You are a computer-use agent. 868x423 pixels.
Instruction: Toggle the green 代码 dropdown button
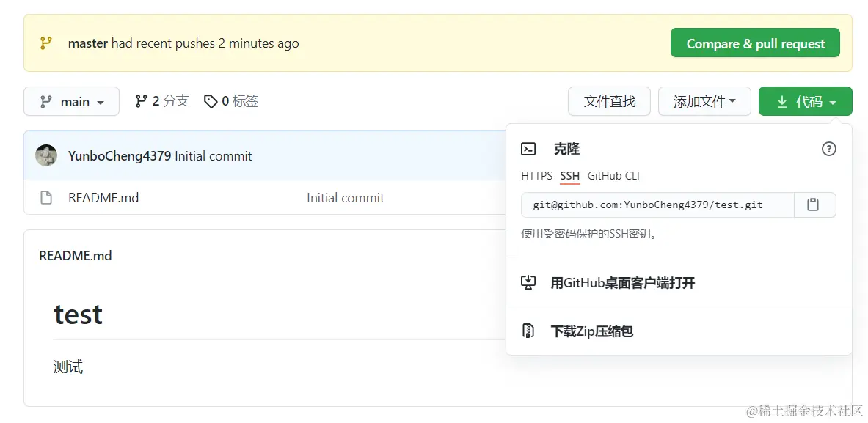pos(806,102)
